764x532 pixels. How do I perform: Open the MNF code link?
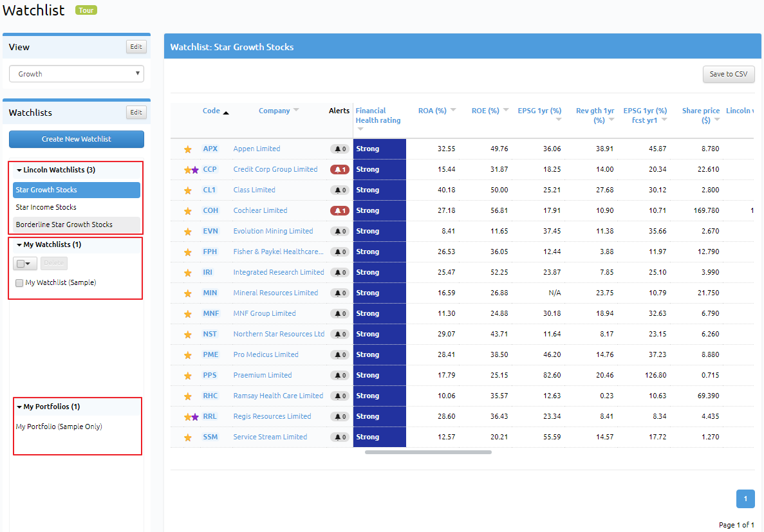[x=211, y=314]
